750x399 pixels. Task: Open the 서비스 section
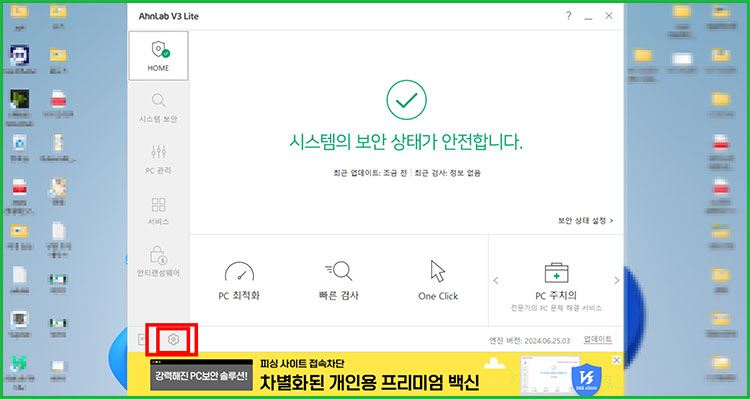(x=158, y=211)
